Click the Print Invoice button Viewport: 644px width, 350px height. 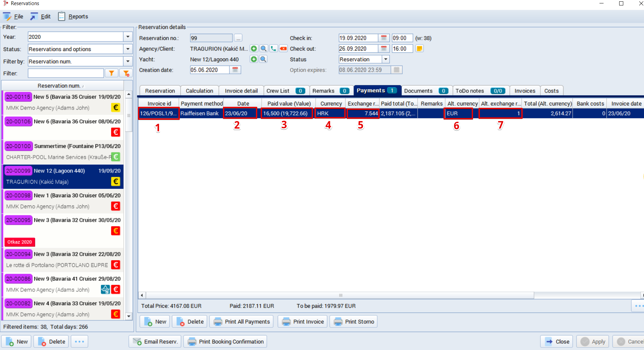pos(303,321)
